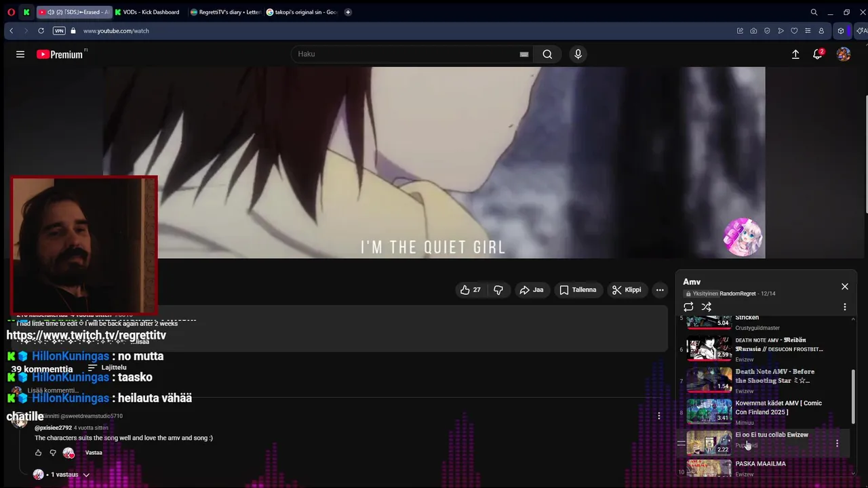Open YouTube notifications bell

818,54
